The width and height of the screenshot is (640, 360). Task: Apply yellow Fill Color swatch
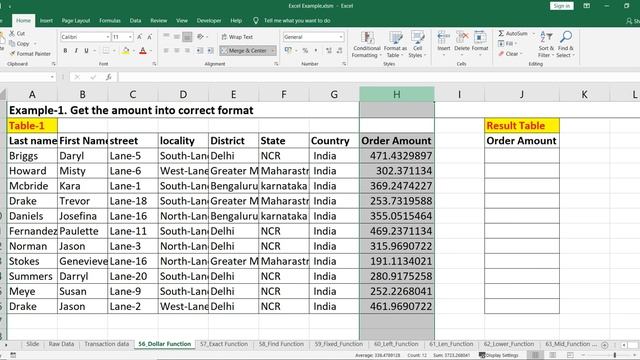[126, 51]
